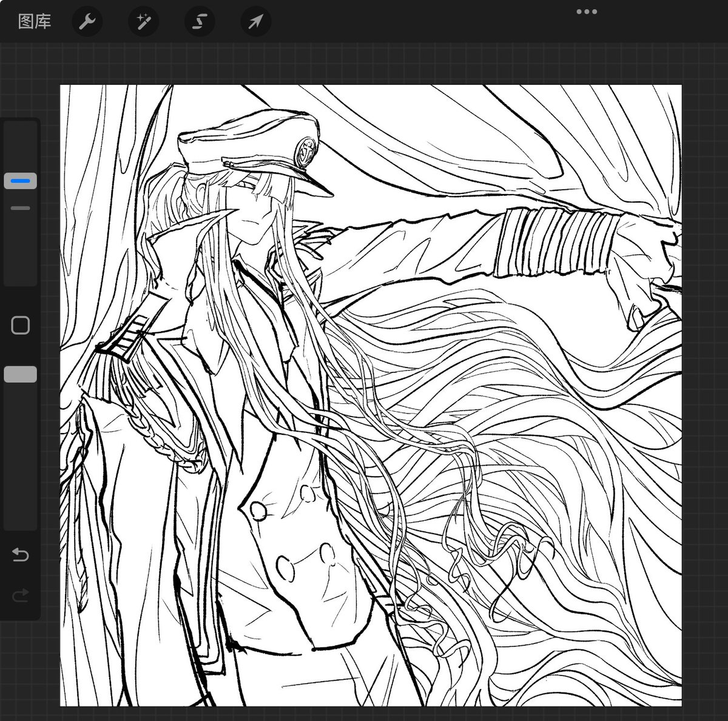Open the Actions wrench menu
This screenshot has height=721, width=728.
(87, 22)
